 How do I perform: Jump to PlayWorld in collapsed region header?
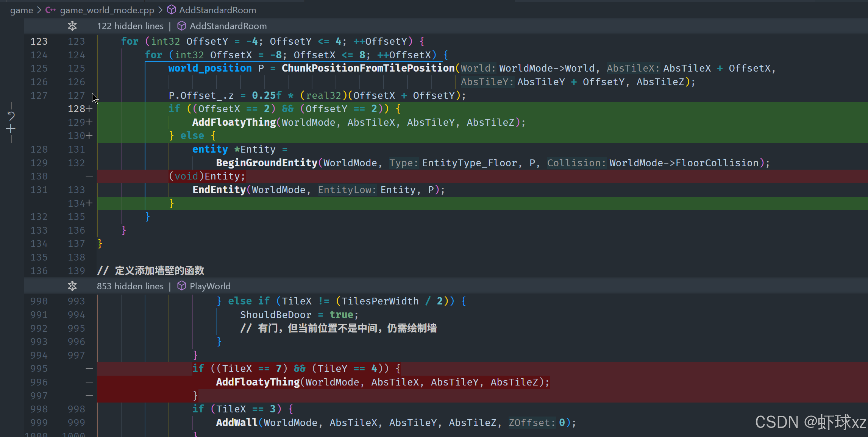pyautogui.click(x=210, y=286)
